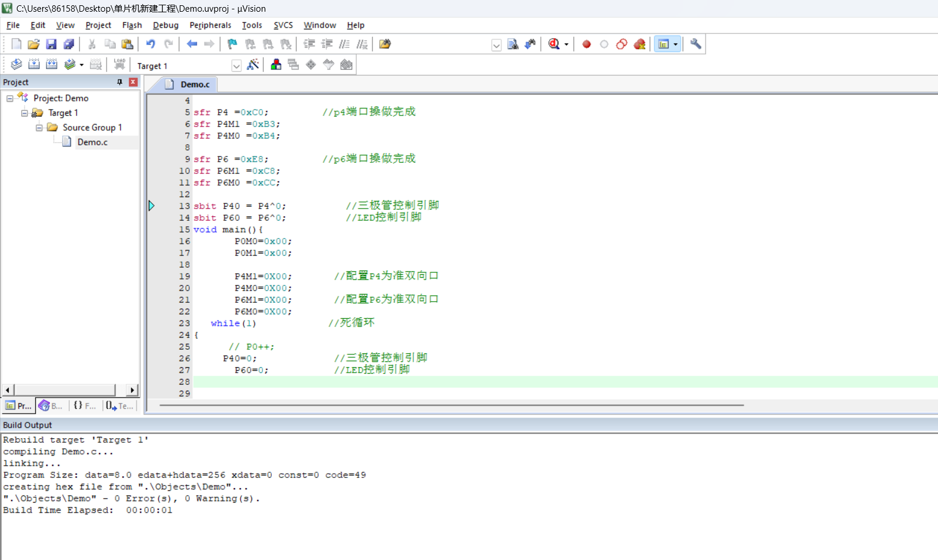Collapse the Project: Demo tree node
Image resolution: width=938 pixels, height=560 pixels.
coord(10,98)
